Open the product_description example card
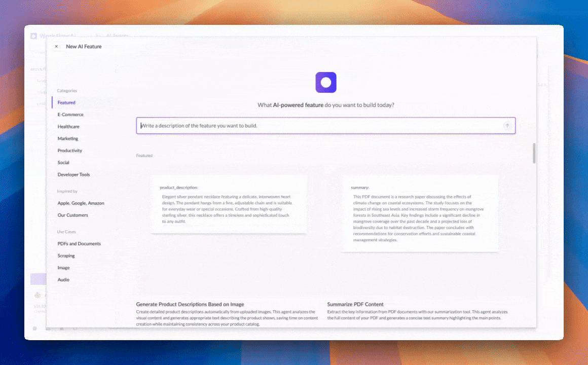Image resolution: width=588 pixels, height=365 pixels. [229, 204]
